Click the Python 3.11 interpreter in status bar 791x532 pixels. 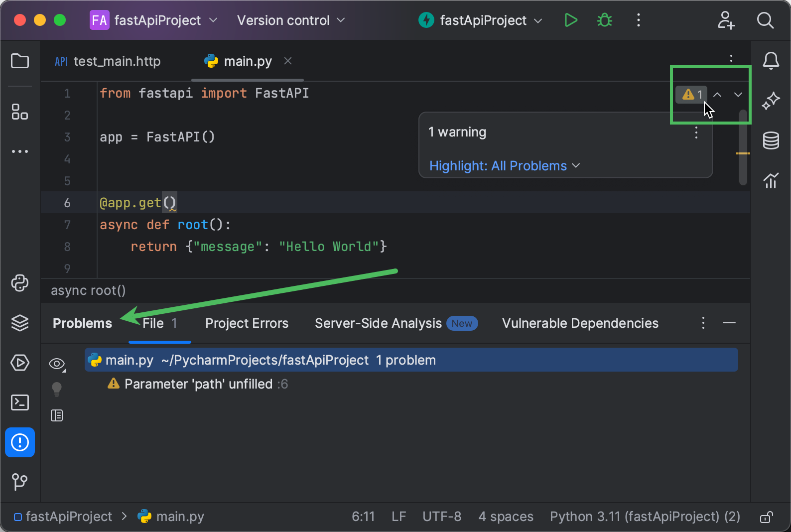tap(645, 517)
